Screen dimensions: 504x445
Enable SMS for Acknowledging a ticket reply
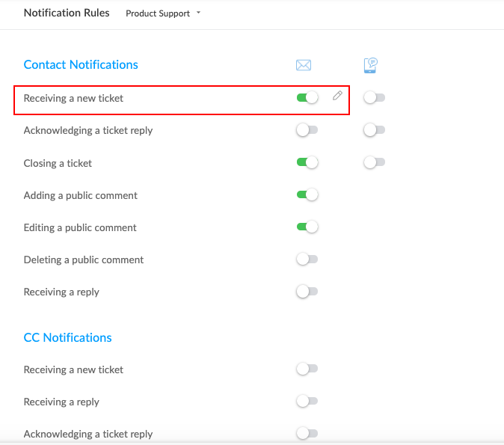(374, 130)
